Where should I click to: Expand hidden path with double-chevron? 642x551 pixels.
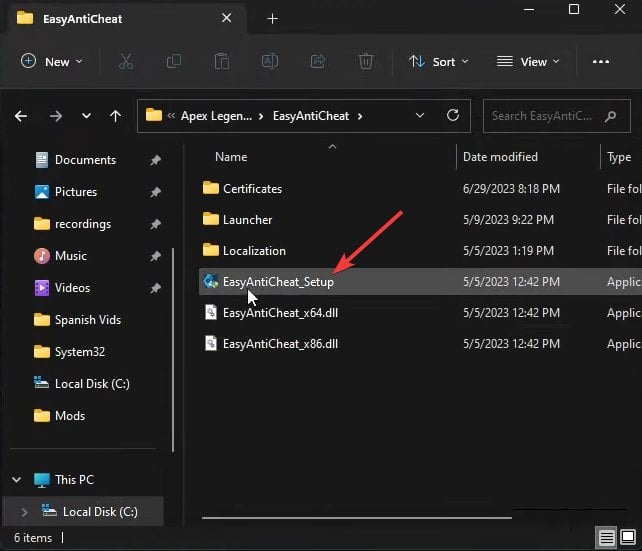click(x=171, y=116)
